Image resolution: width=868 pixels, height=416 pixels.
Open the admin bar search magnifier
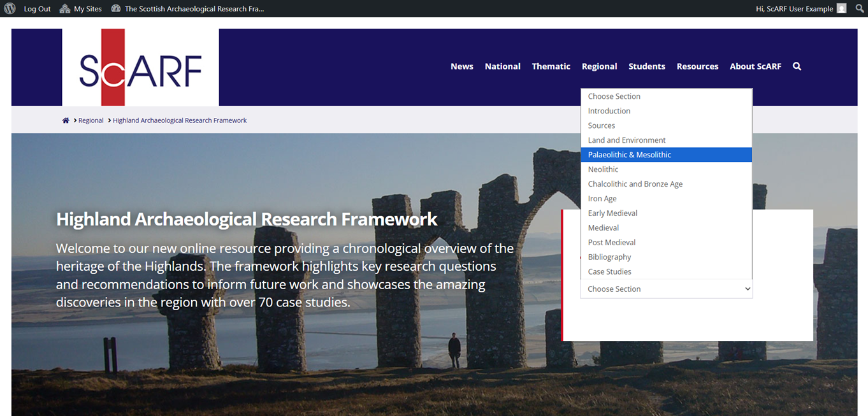point(859,8)
